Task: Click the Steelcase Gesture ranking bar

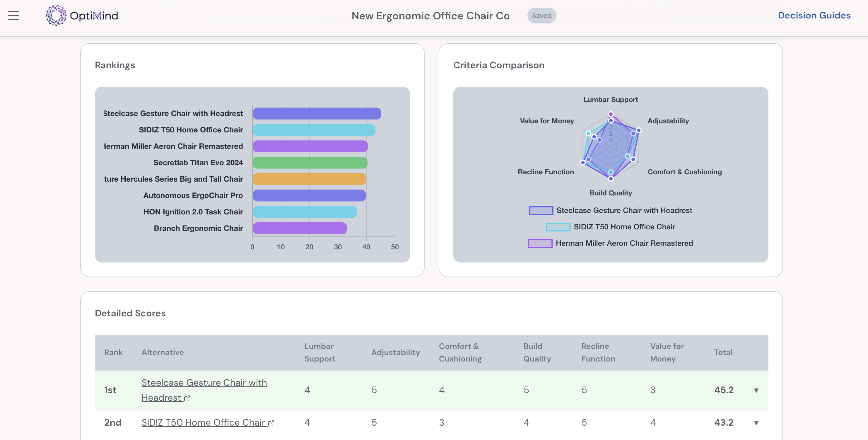Action: click(x=316, y=114)
